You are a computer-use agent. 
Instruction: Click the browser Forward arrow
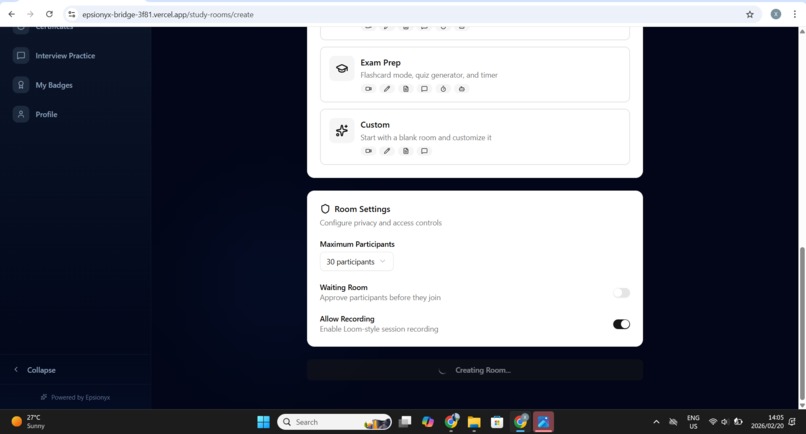pyautogui.click(x=30, y=14)
